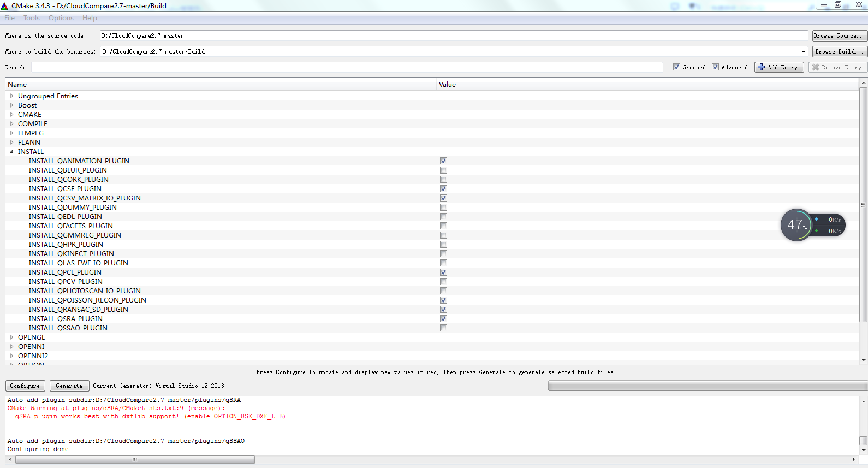
Task: Collapse the INSTALL group
Action: (x=11, y=152)
